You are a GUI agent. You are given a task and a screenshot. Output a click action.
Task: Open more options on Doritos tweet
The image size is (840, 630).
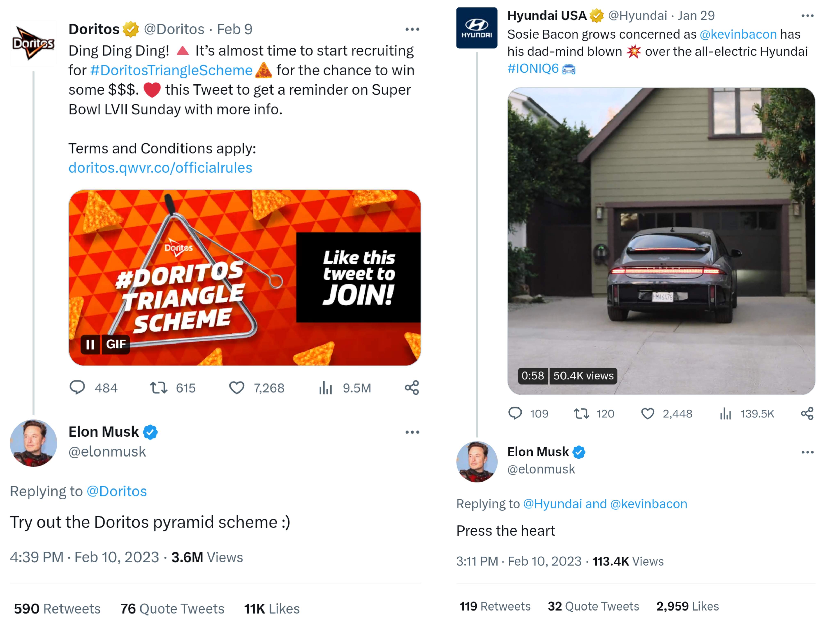[412, 29]
